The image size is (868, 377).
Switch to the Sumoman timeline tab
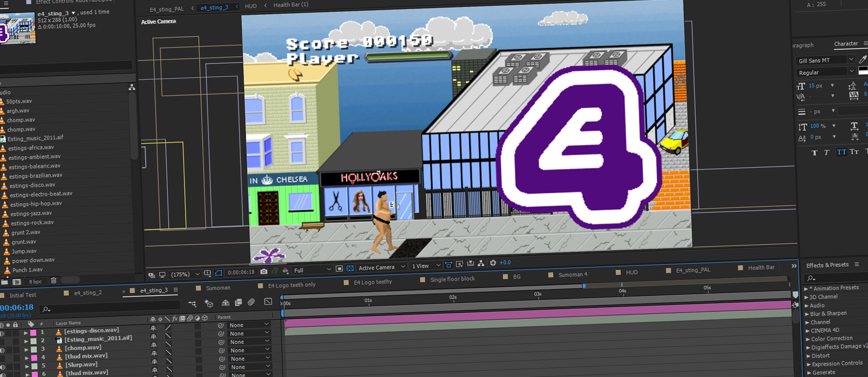click(218, 288)
